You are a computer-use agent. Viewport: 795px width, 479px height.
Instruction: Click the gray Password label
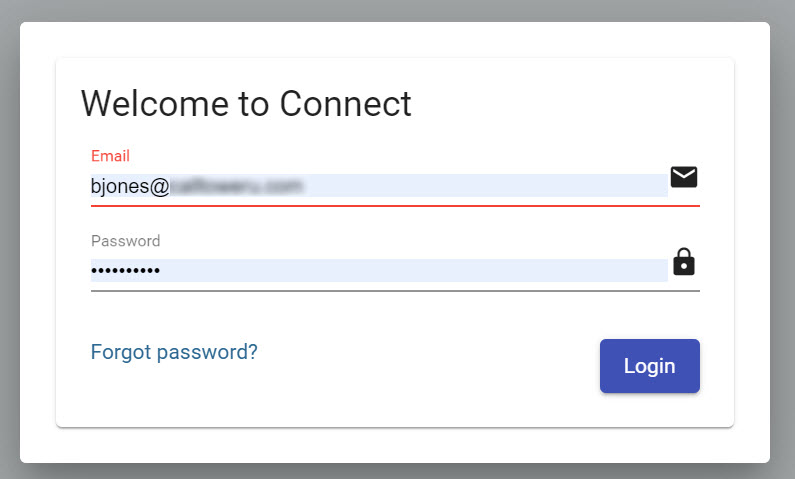pos(125,241)
